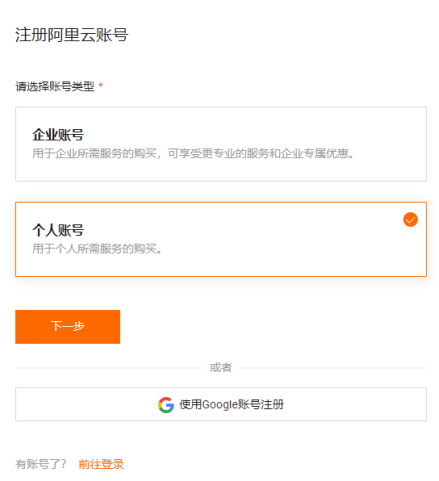This screenshot has width=439, height=481.
Task: Click the 注册阿里云账号 page title
Action: pos(72,35)
